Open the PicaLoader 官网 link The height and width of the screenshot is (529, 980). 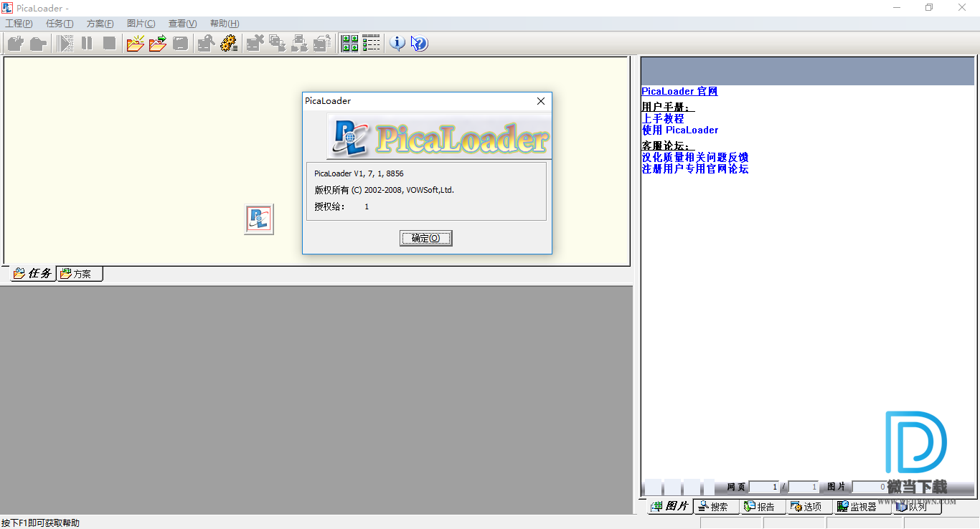[x=679, y=91]
